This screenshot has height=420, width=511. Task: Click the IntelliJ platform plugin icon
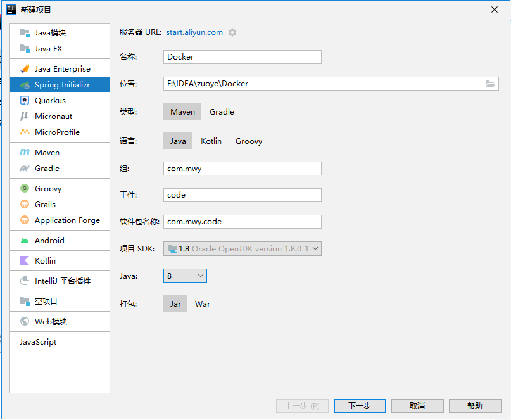tap(25, 281)
